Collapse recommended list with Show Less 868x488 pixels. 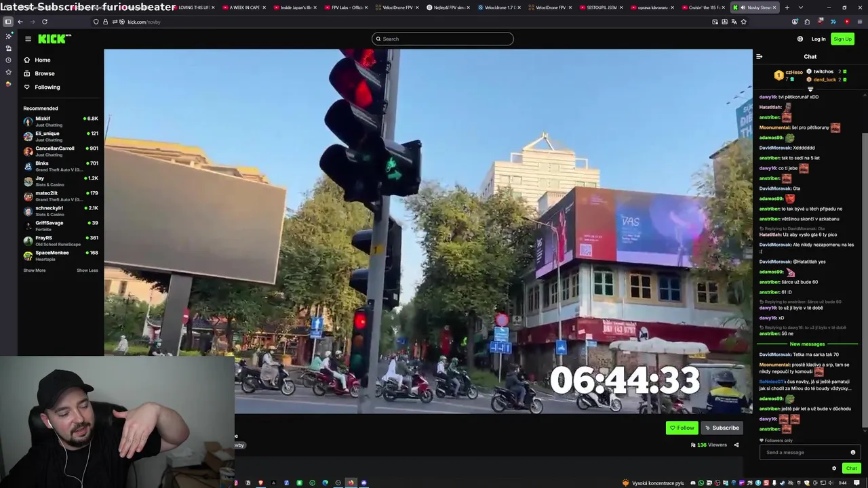point(87,270)
